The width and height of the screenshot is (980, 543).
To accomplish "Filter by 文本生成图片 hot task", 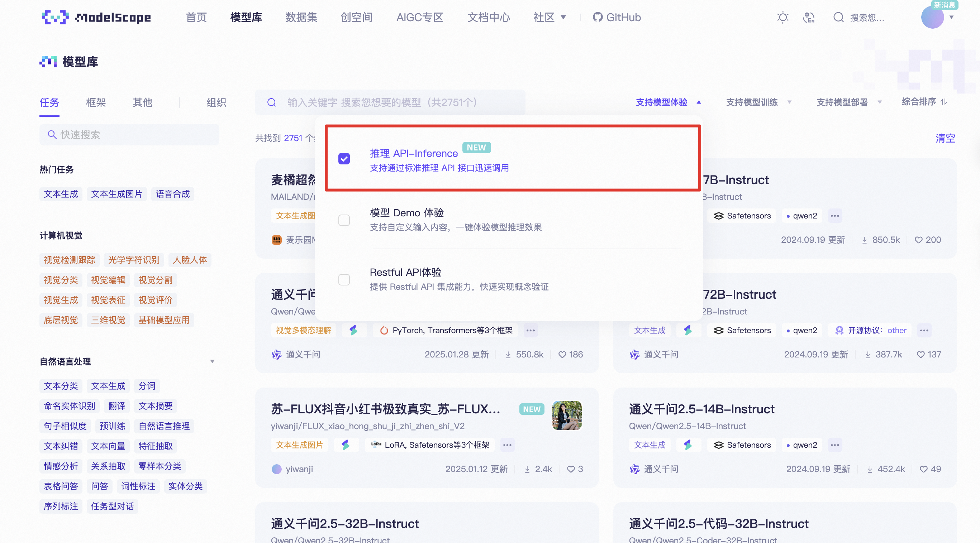I will coord(116,194).
